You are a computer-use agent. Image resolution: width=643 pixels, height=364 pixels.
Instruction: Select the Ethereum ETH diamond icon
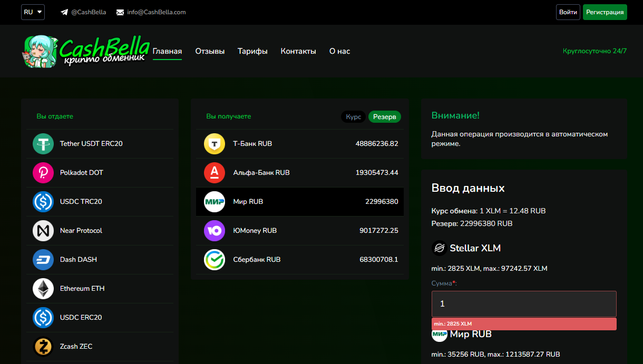click(x=43, y=289)
